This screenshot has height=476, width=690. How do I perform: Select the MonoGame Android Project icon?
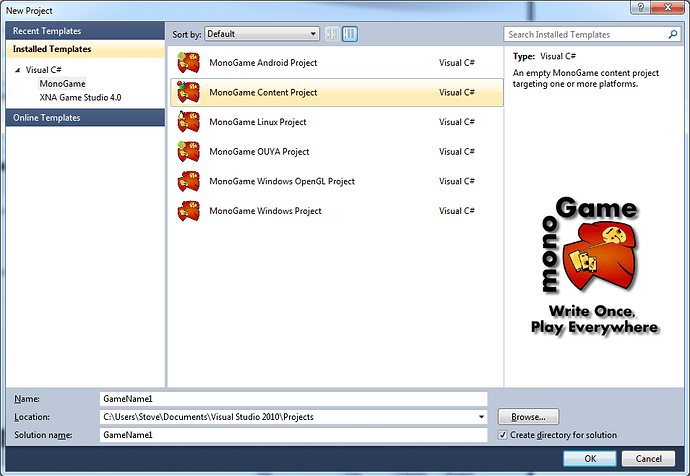pos(188,62)
